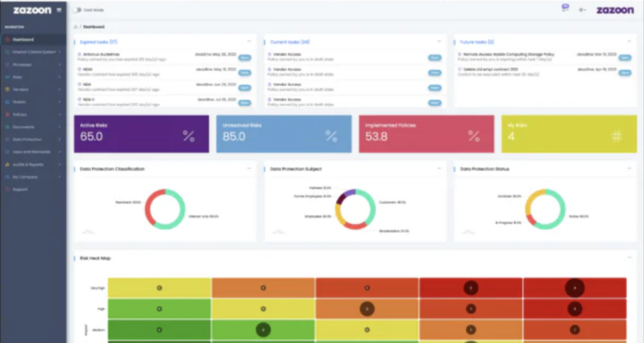Click the white zazoon logo in the sidebar
The height and width of the screenshot is (343, 644).
(x=32, y=10)
